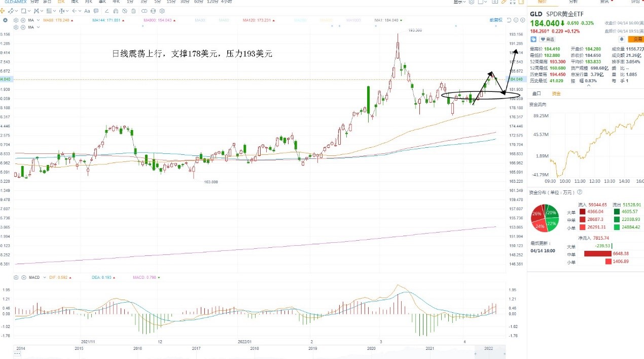This screenshot has height=359, width=644.
Task: Click the blue tag icon under price
Action: point(533,39)
